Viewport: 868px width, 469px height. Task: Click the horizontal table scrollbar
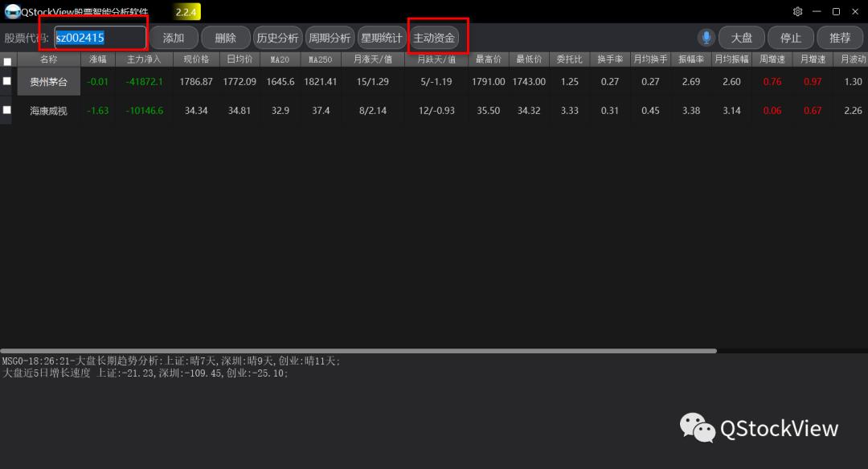tap(358, 351)
